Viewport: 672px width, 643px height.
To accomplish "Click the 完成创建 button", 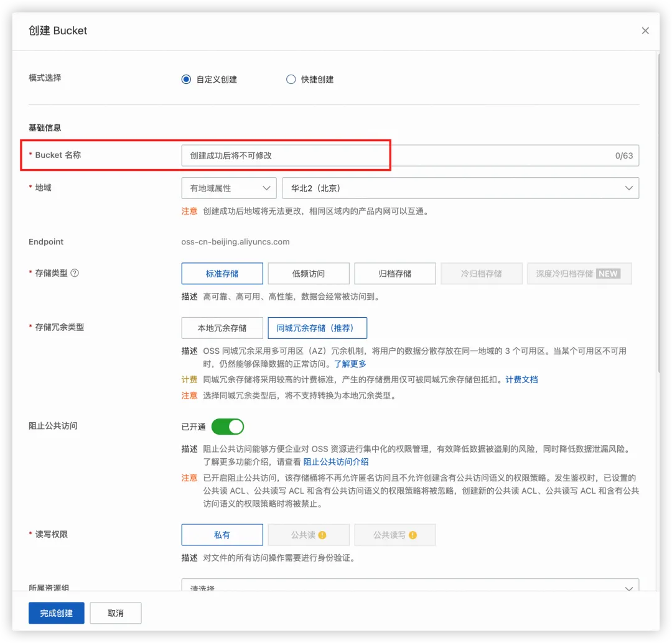I will [57, 613].
